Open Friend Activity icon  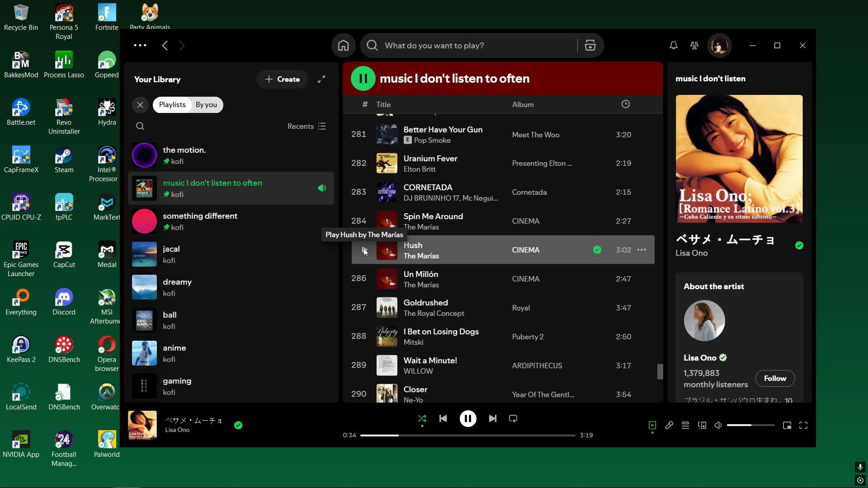pos(694,46)
